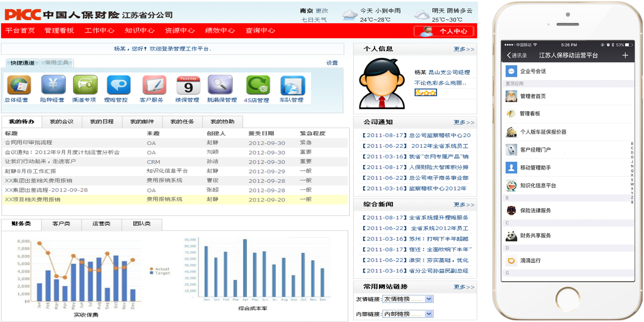Open the 总体经营 shortcut icon
Image resolution: width=644 pixels, height=322 pixels.
click(19, 85)
